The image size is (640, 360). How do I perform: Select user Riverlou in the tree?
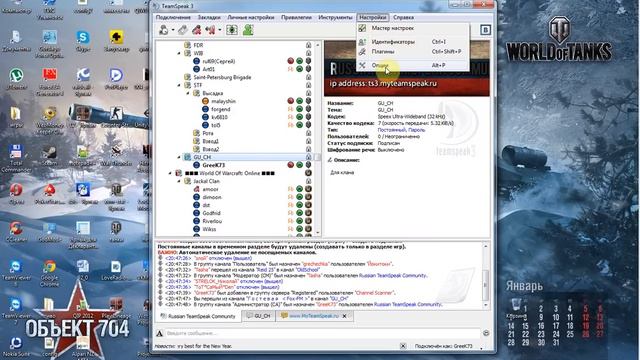point(212,221)
